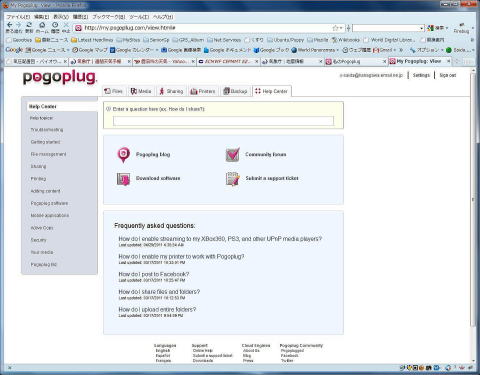This screenshot has width=480, height=375.
Task: Open the 表示 menu
Action: [61, 17]
